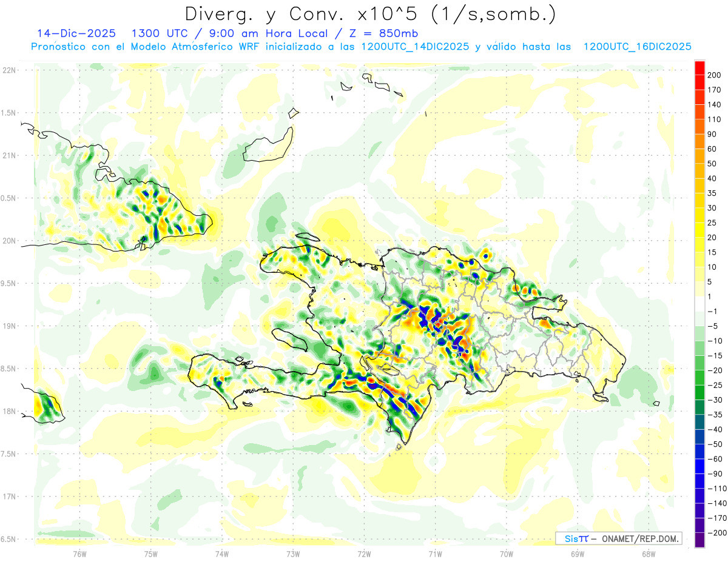The height and width of the screenshot is (562, 728).
Task: Click the color scale value "-50"
Action: pos(716,444)
